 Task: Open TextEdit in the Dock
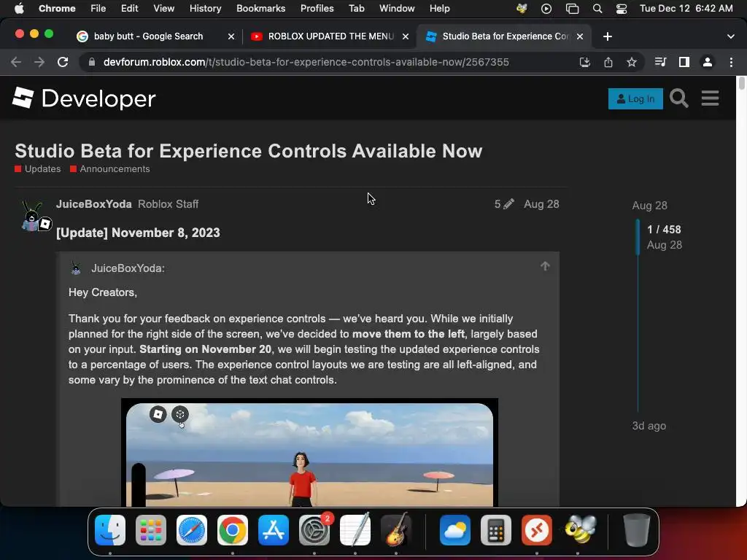click(x=355, y=530)
